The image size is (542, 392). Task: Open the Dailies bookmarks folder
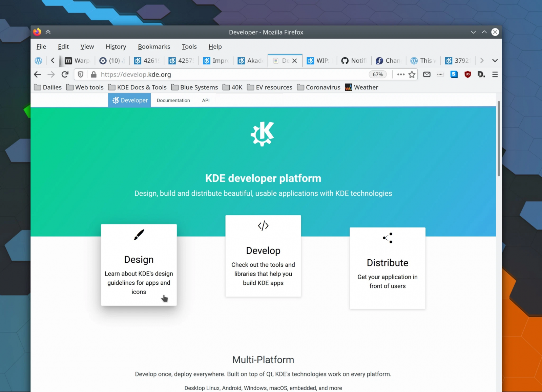(x=48, y=87)
